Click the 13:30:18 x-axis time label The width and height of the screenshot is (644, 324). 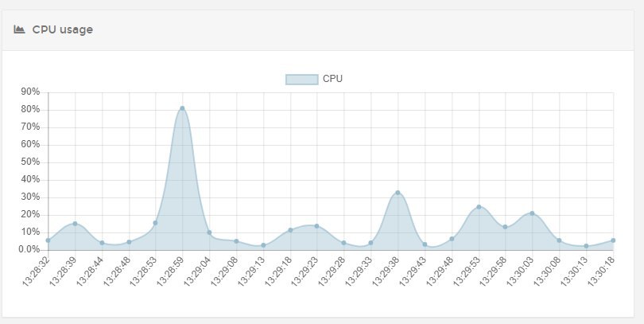click(601, 271)
